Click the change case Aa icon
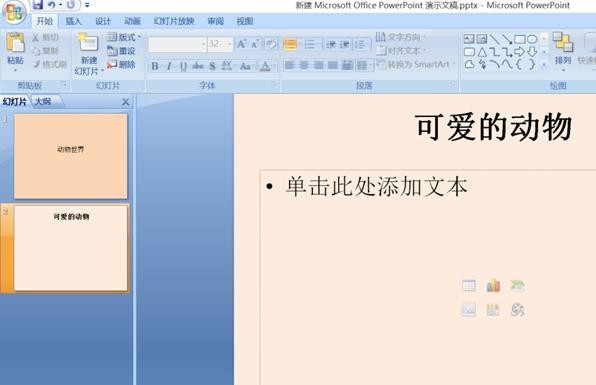 pyautogui.click(x=245, y=66)
